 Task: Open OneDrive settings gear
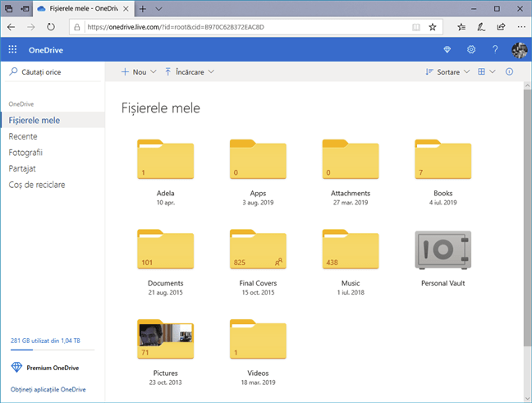click(471, 49)
